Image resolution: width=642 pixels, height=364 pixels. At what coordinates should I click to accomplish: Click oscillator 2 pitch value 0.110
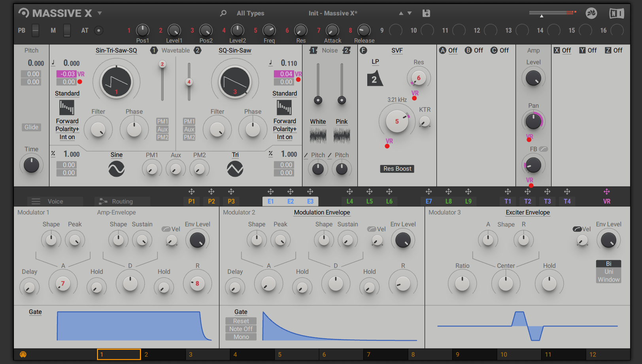tap(289, 63)
